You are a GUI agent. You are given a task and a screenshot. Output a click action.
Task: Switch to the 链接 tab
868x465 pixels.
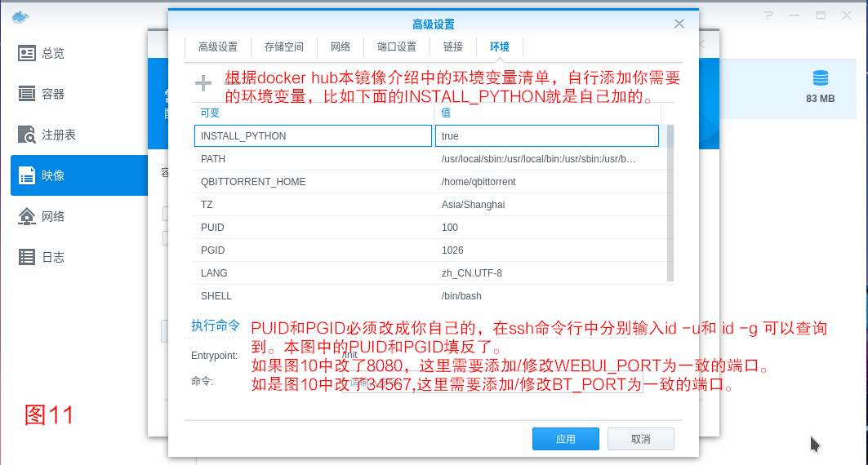click(453, 47)
